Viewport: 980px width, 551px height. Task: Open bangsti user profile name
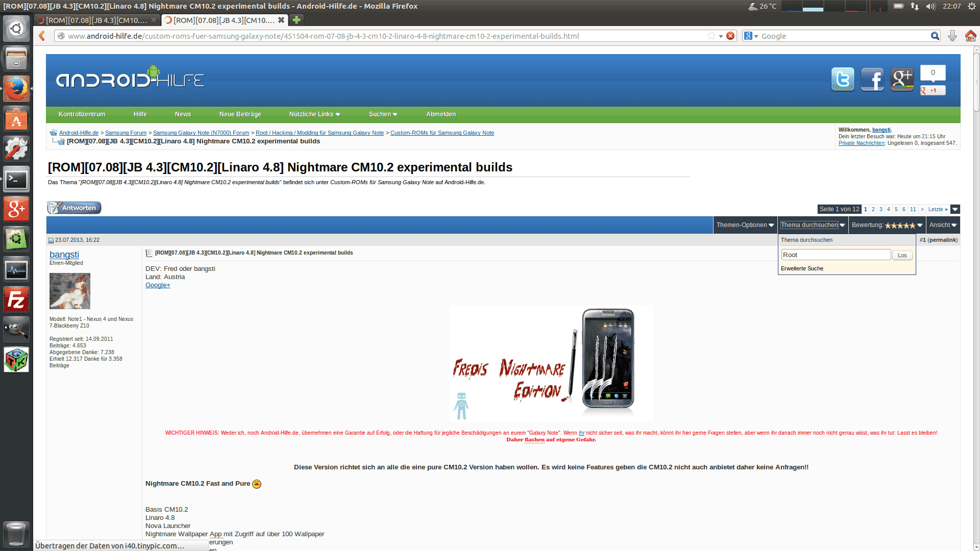click(x=64, y=255)
